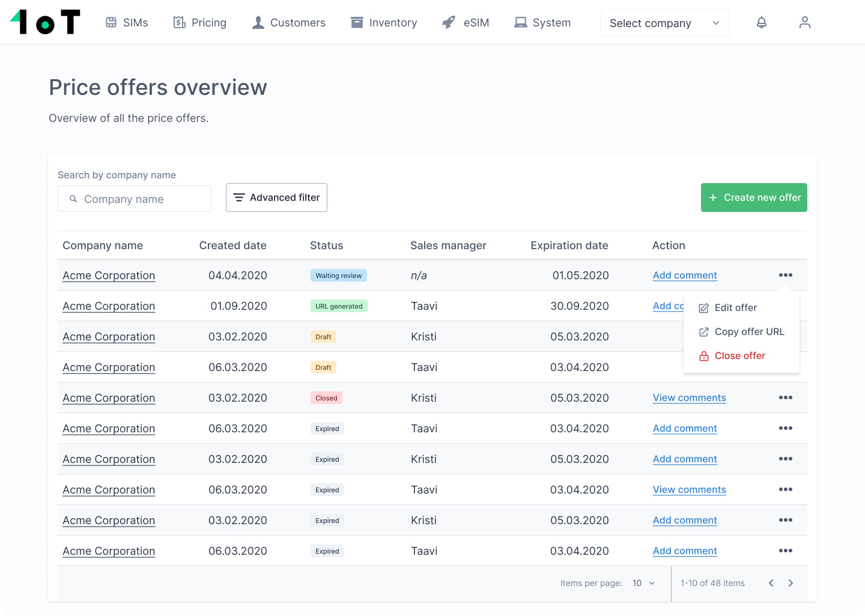
Task: Choose Copy offer URL option
Action: coord(748,331)
